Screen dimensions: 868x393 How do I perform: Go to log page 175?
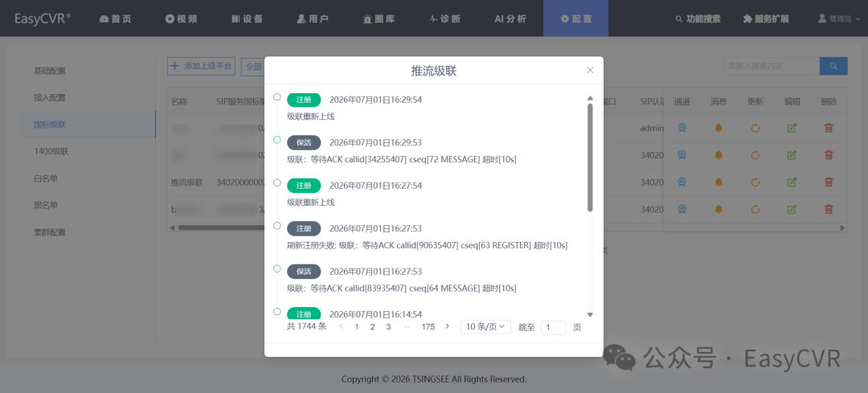(428, 326)
